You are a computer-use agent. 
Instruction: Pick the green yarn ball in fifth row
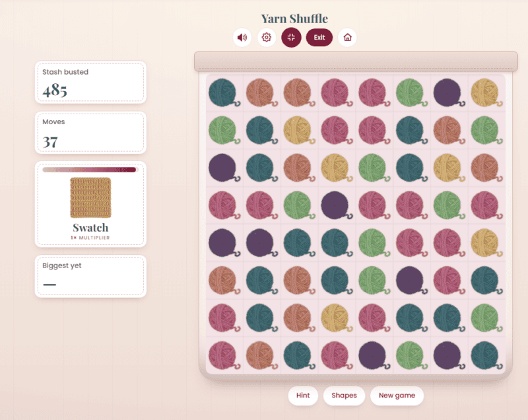pyautogui.click(x=373, y=242)
